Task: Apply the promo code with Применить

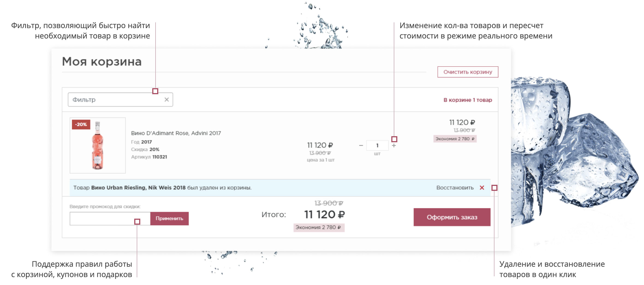Action: pyautogui.click(x=169, y=218)
